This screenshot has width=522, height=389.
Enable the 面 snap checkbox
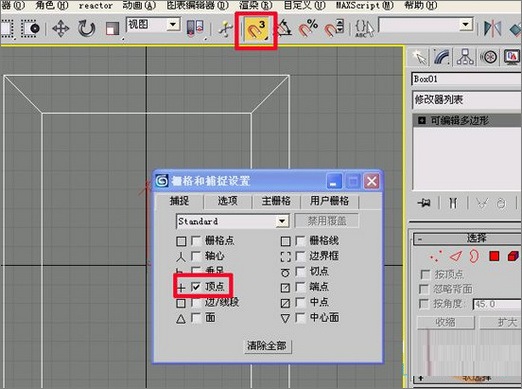[x=196, y=318]
